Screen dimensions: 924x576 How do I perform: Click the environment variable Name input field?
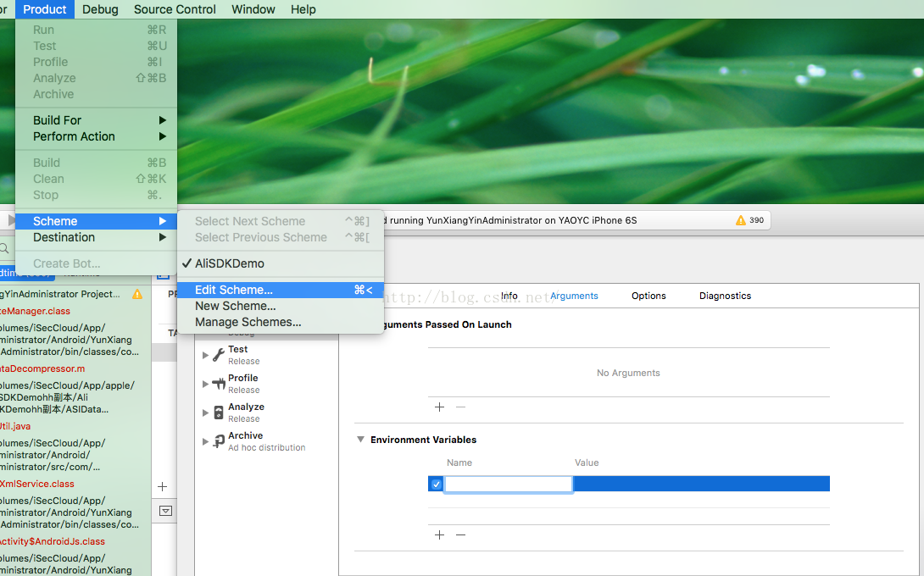point(508,485)
